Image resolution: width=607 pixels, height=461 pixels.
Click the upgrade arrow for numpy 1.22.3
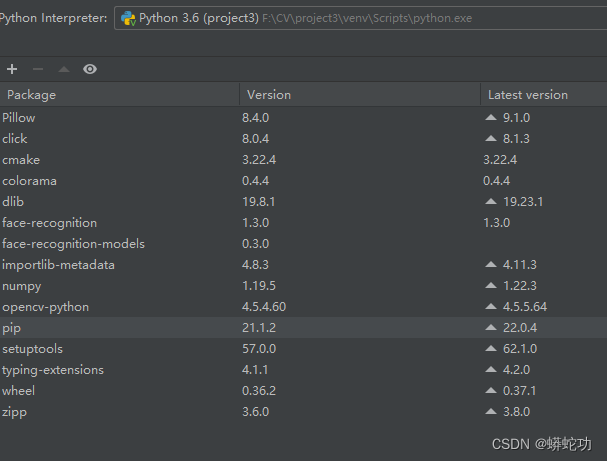pos(490,286)
